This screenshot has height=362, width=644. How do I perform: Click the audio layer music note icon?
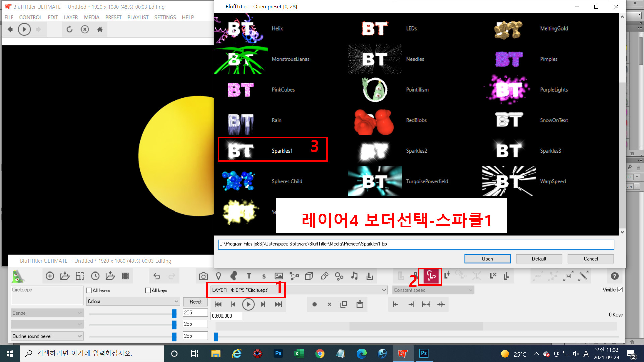pos(354,276)
